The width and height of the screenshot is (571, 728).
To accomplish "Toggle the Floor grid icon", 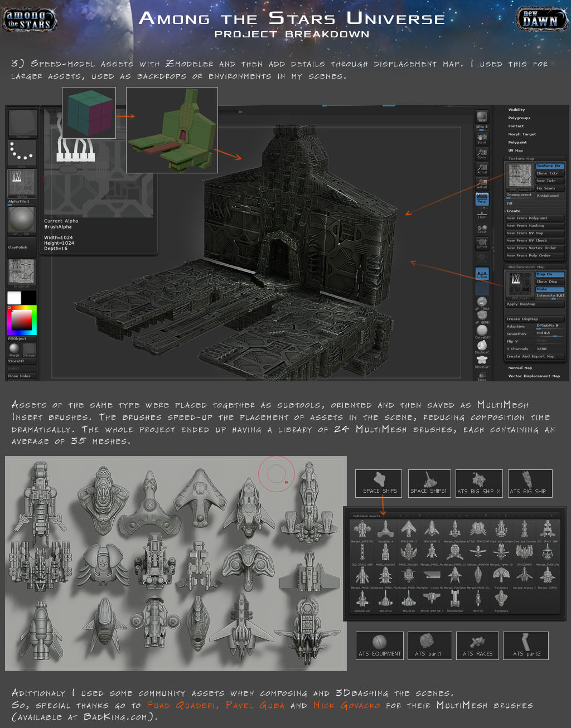I will [482, 213].
